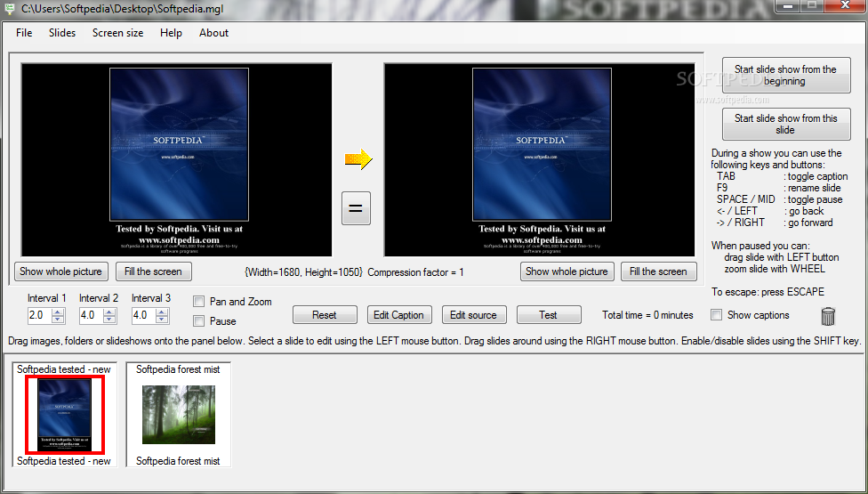Open the File menu
Image resolution: width=868 pixels, height=494 pixels.
[x=24, y=33]
